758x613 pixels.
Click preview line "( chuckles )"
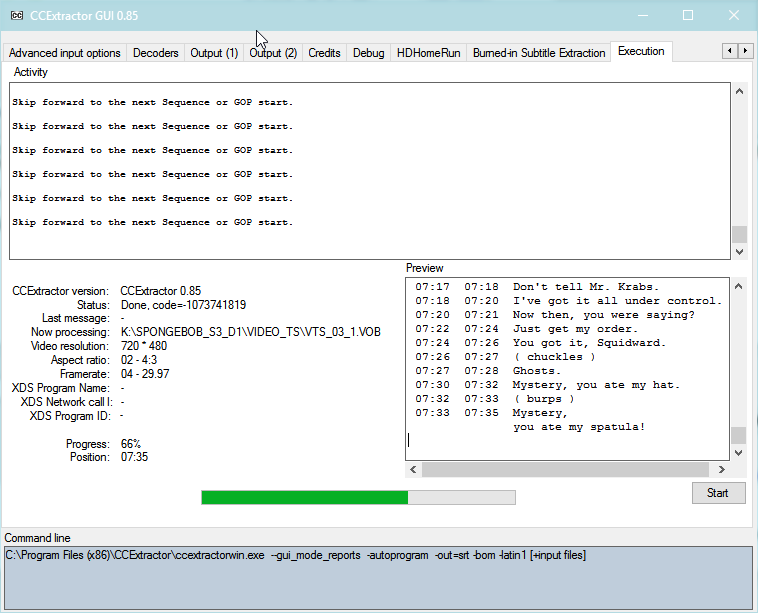(x=554, y=357)
